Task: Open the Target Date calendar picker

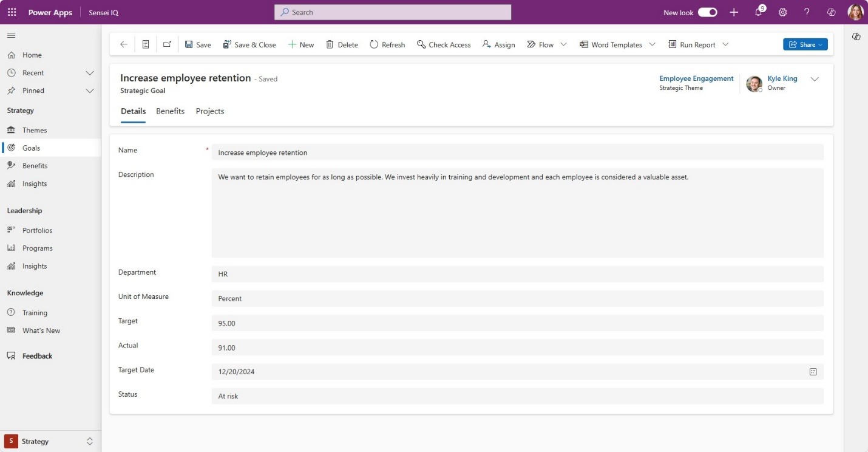Action: tap(813, 372)
